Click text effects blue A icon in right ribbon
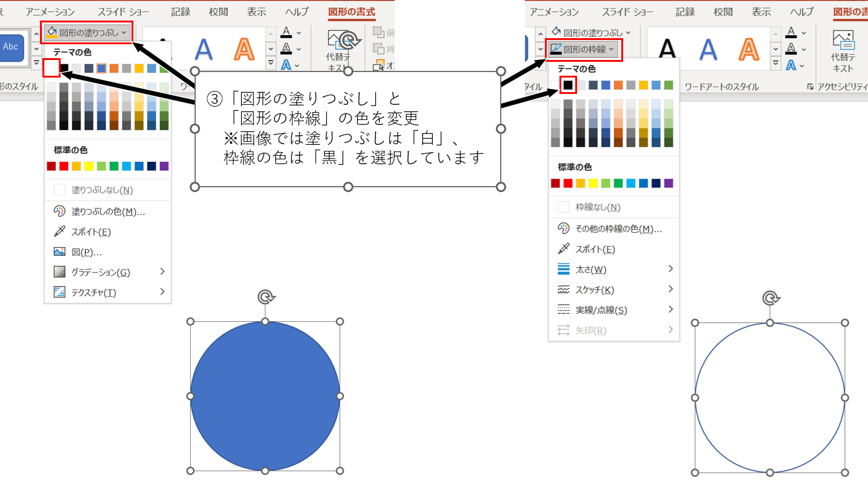Image resolution: width=868 pixels, height=489 pixels. click(792, 64)
